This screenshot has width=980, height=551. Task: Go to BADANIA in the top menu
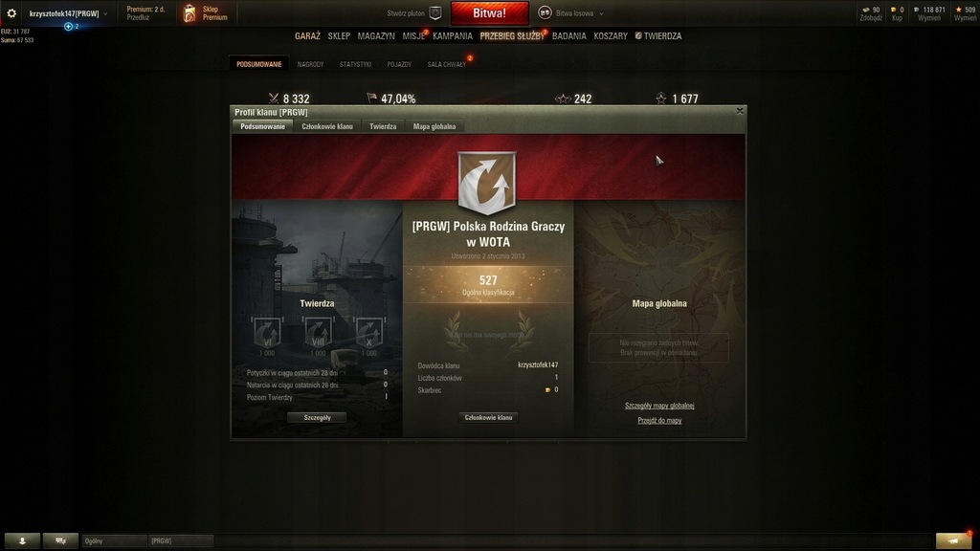pyautogui.click(x=568, y=36)
